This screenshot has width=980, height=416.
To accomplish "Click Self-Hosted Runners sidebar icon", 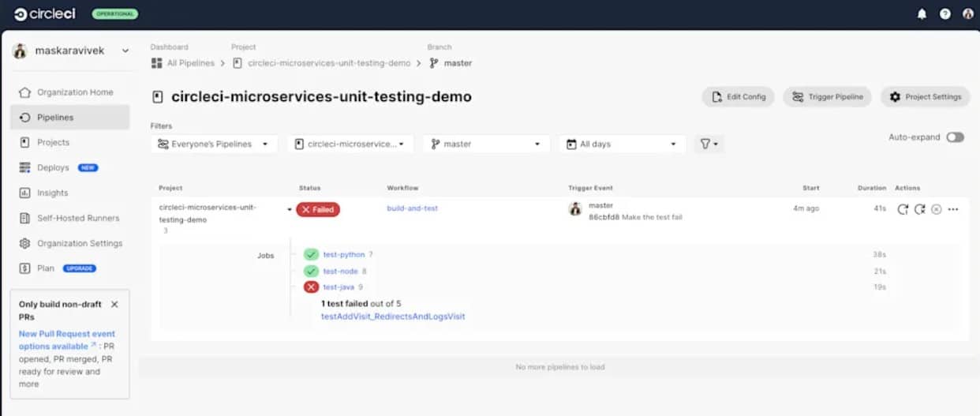I will (x=25, y=219).
